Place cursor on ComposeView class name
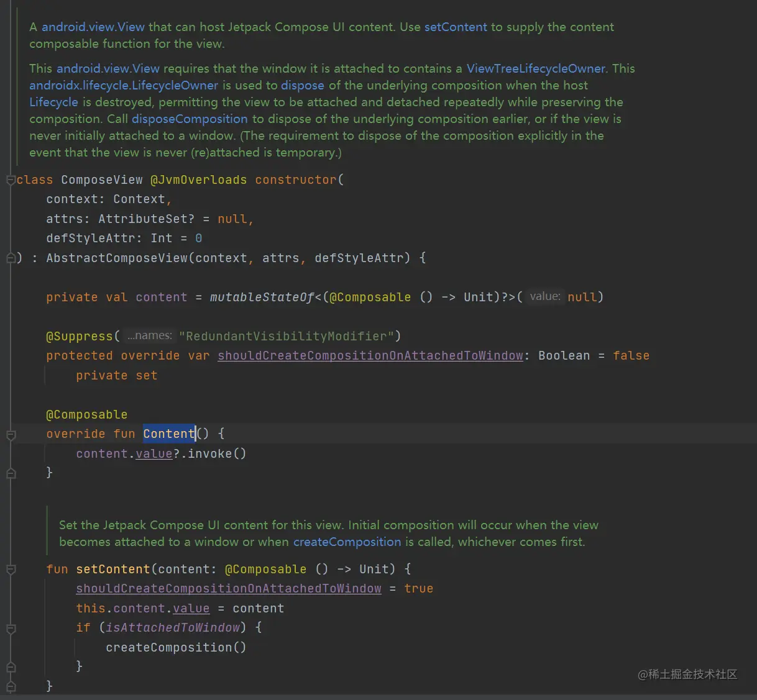Viewport: 757px width, 700px height. coord(102,180)
